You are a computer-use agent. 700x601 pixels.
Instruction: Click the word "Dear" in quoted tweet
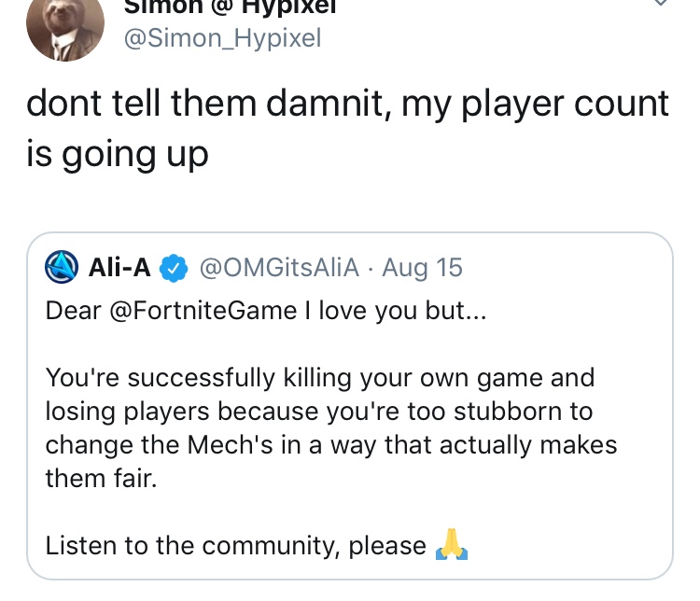(x=74, y=310)
